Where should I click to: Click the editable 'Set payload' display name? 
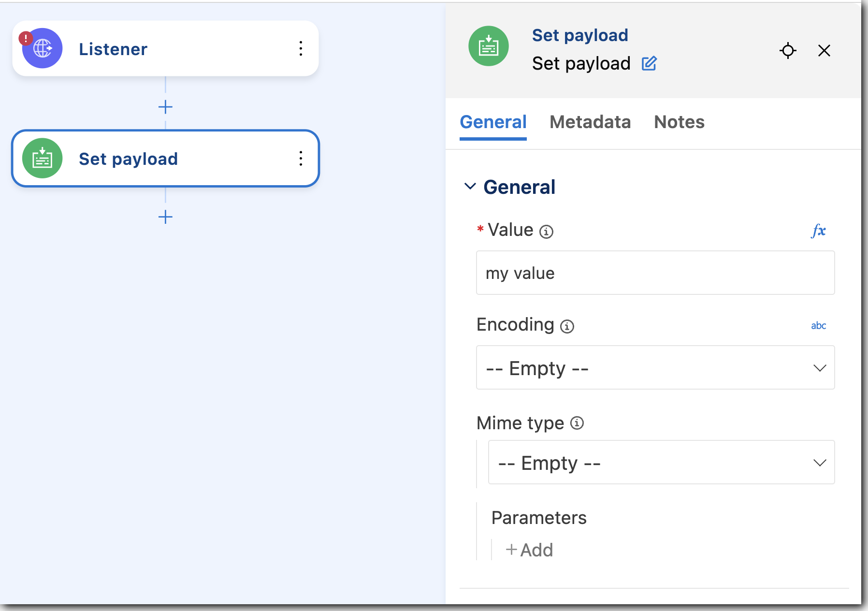(581, 63)
